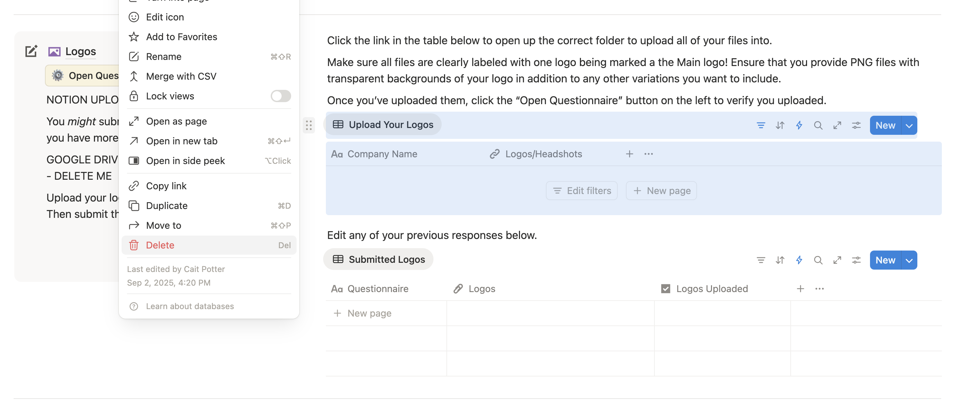The image size is (980, 401).
Task: Expand the New dropdown arrow for Upload Your Logos
Action: click(x=908, y=125)
